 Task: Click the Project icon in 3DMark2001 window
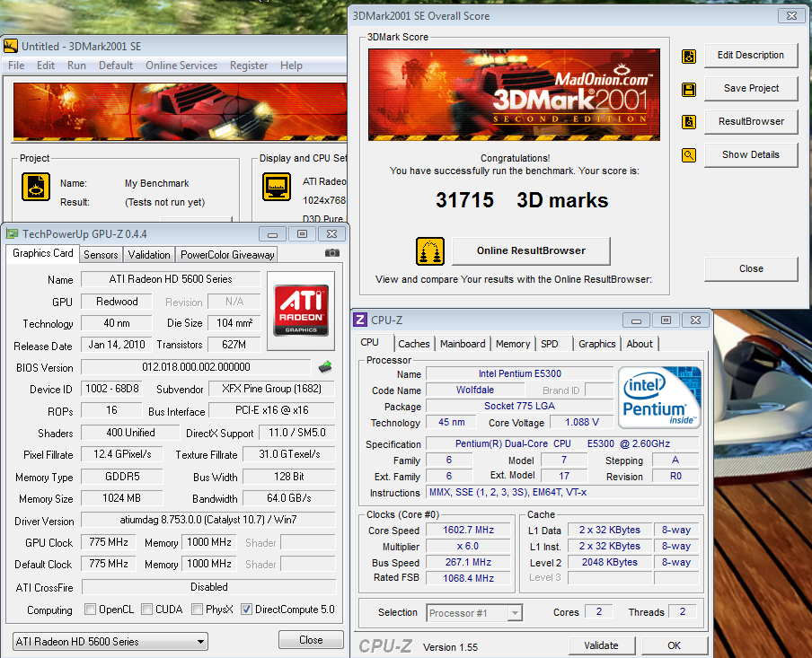36,187
